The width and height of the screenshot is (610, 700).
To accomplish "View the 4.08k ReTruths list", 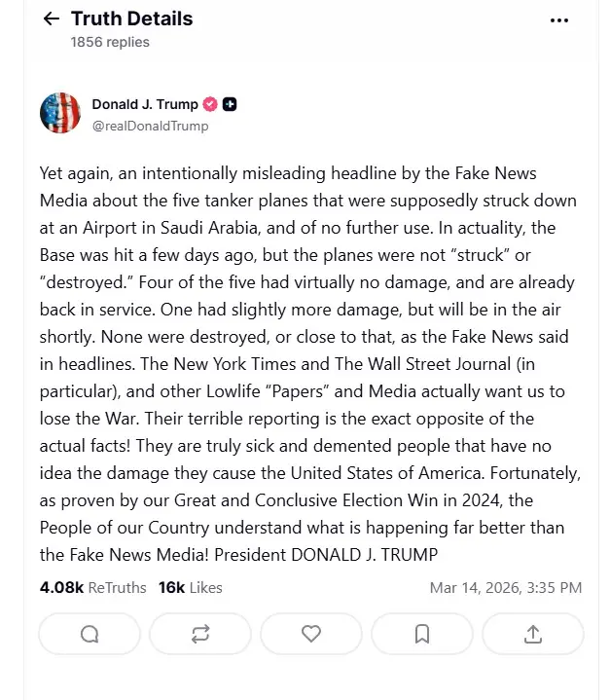I will click(x=93, y=587).
